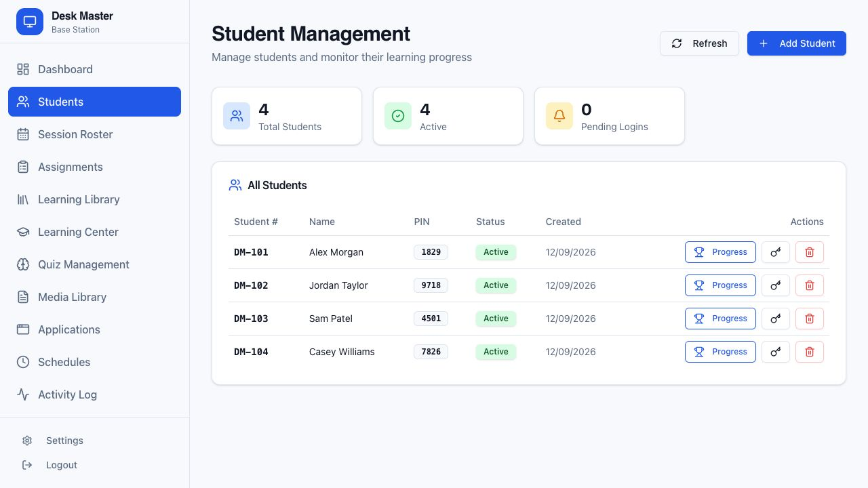
Task: Open Quiz Management
Action: pos(94,264)
